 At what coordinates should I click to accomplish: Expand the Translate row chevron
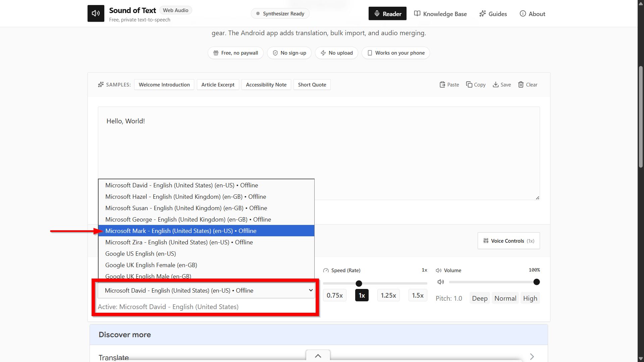tap(532, 357)
